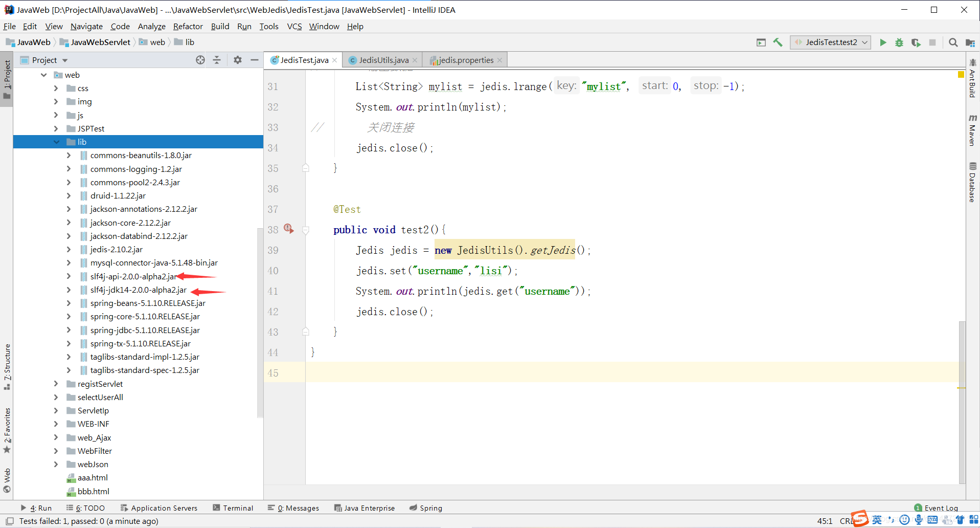
Task: Click the tool window quick access icon in status bar
Action: click(x=9, y=521)
